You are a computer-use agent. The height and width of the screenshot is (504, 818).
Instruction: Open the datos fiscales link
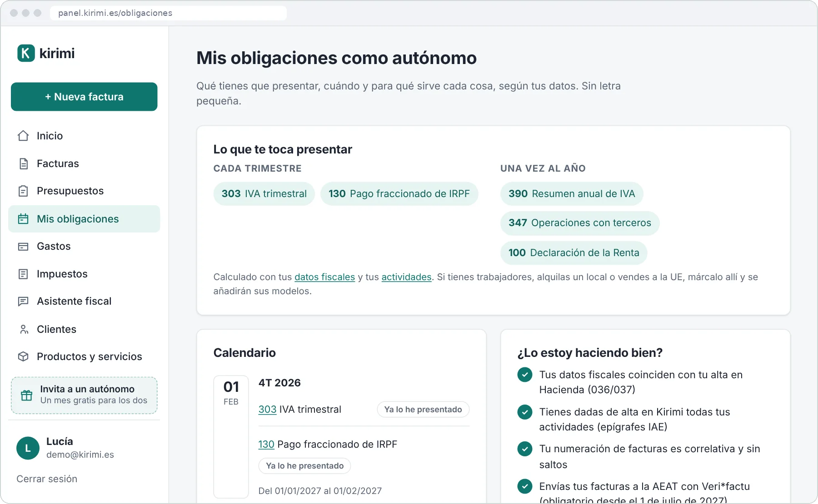click(x=324, y=277)
